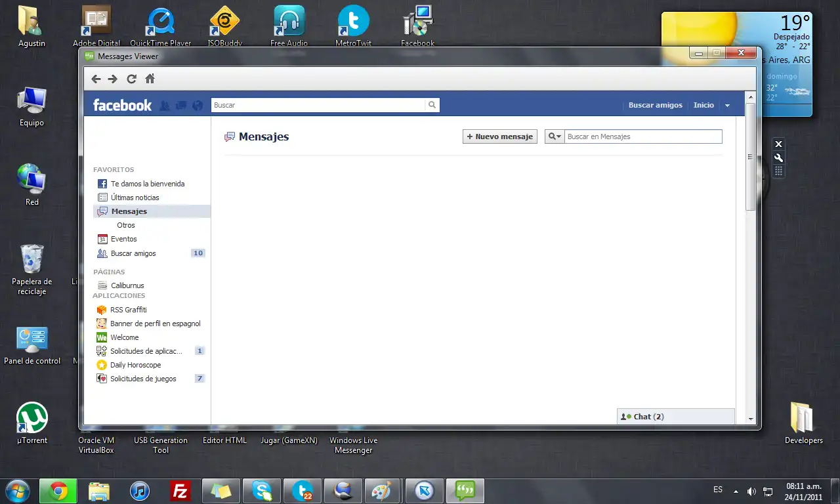The image size is (840, 504).
Task: Open Eventos in sidebar
Action: click(x=123, y=239)
